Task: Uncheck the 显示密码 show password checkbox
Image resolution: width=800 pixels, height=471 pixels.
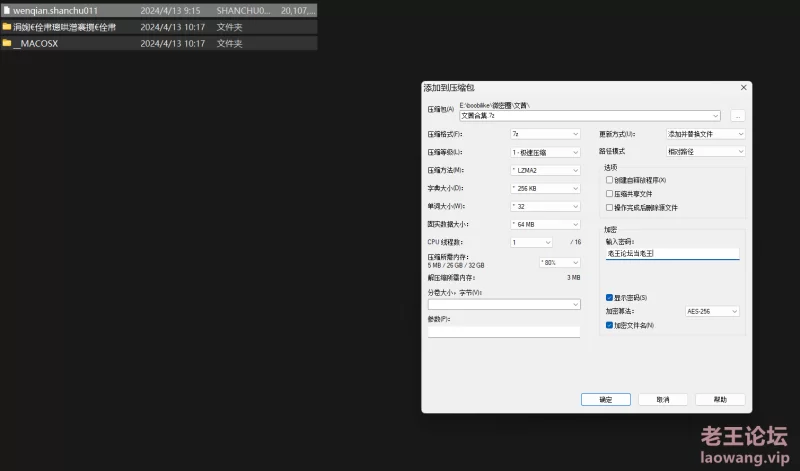Action: point(609,298)
